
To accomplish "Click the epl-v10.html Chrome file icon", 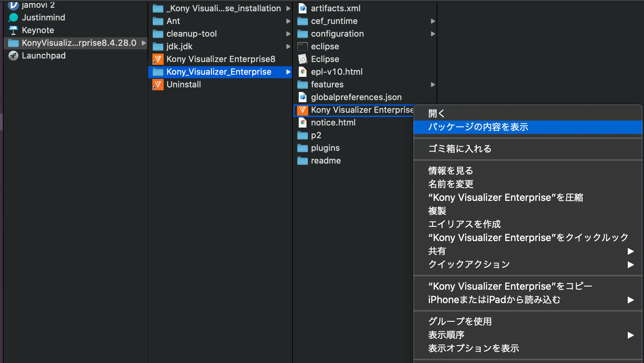I will click(x=303, y=72).
